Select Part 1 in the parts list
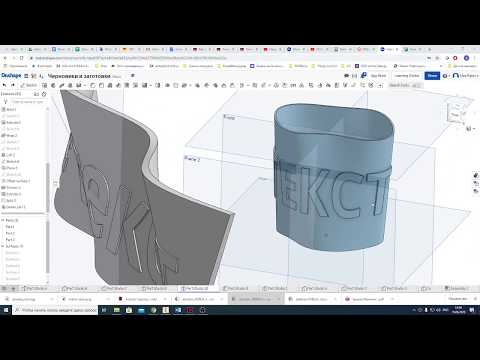Image resolution: width=480 pixels, height=360 pixels. pos(10,227)
